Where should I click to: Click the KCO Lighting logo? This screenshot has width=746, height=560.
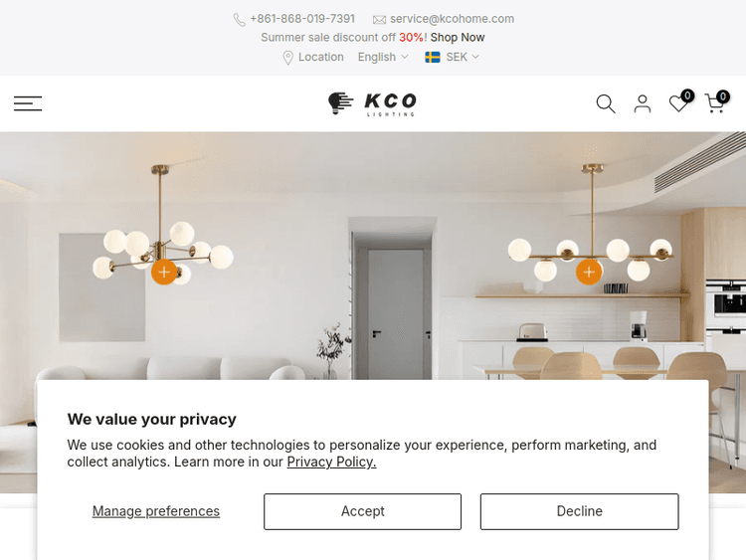click(373, 103)
